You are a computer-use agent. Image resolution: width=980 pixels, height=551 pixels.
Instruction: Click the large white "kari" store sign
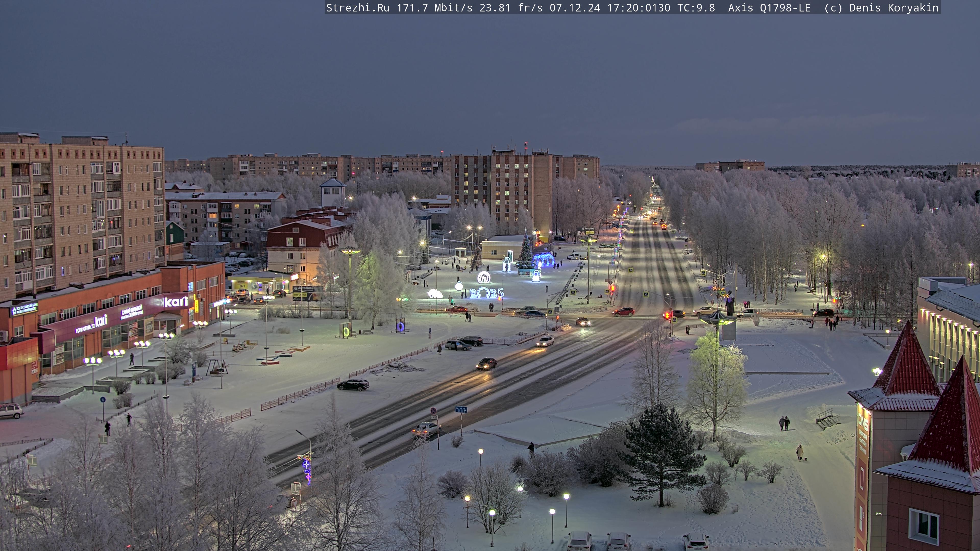point(176,302)
